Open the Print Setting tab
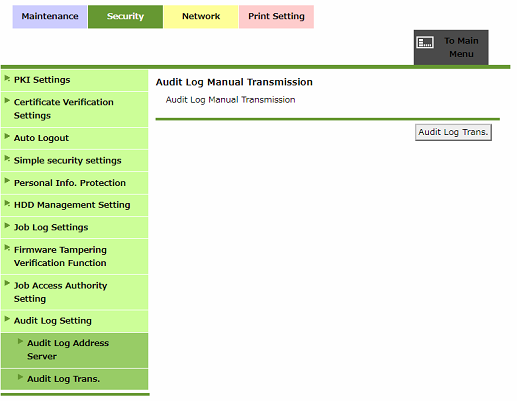517x401 pixels. (276, 16)
